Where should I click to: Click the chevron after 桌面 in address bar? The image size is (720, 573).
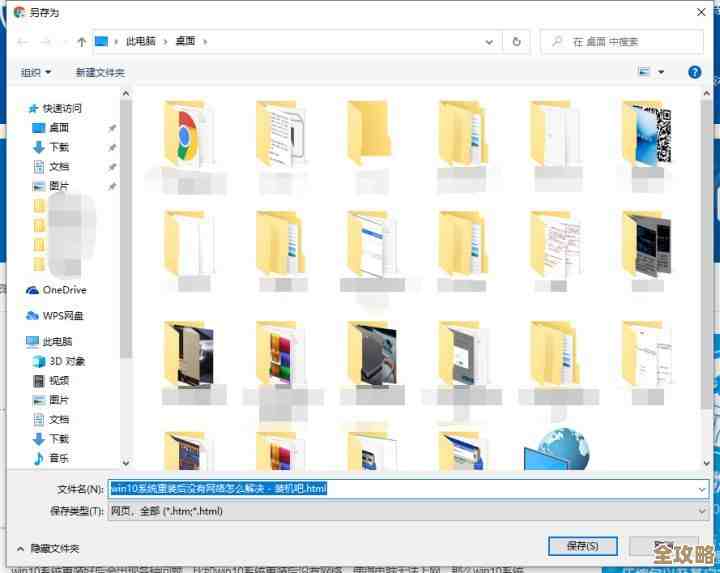[205, 42]
